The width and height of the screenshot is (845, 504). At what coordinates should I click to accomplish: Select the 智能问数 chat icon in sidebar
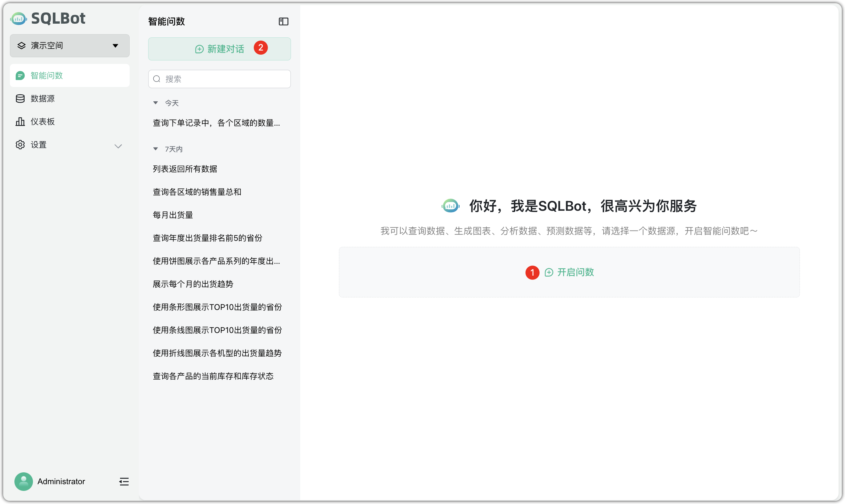20,75
